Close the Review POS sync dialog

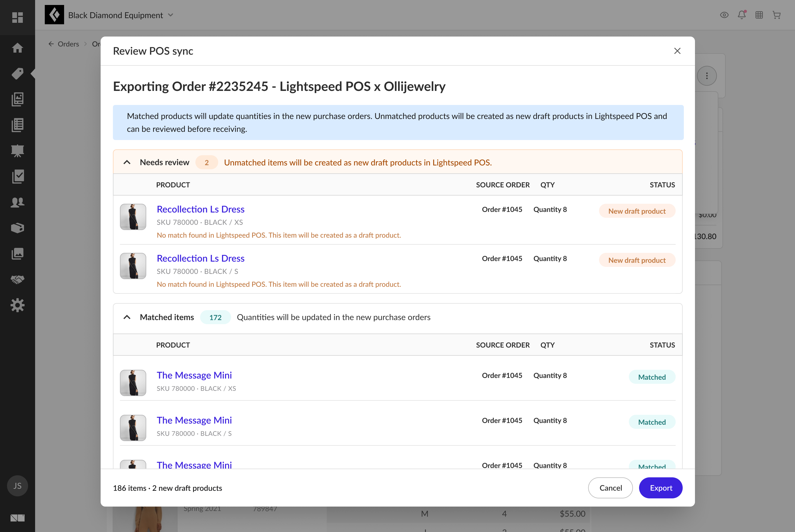(x=677, y=51)
